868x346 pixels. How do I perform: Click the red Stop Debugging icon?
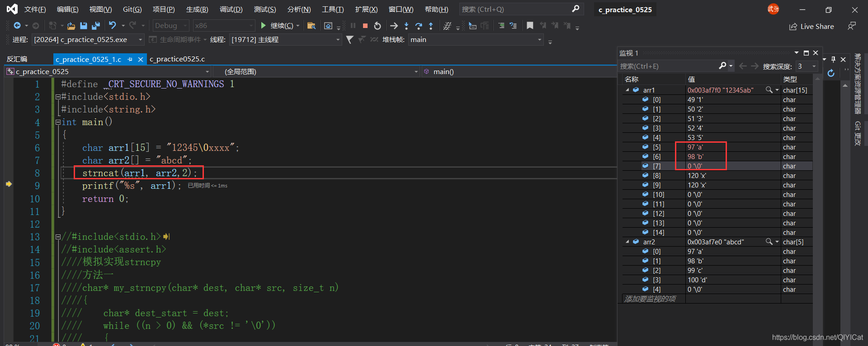pyautogui.click(x=365, y=26)
